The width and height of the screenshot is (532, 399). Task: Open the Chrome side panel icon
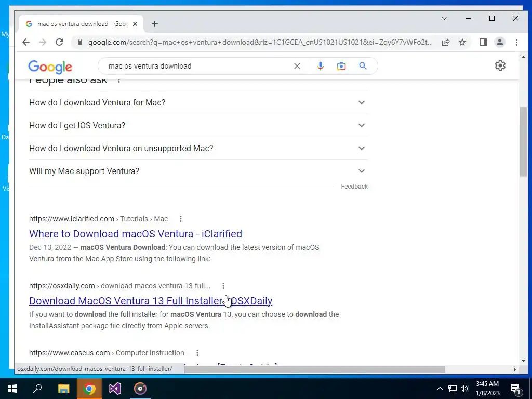pyautogui.click(x=483, y=42)
